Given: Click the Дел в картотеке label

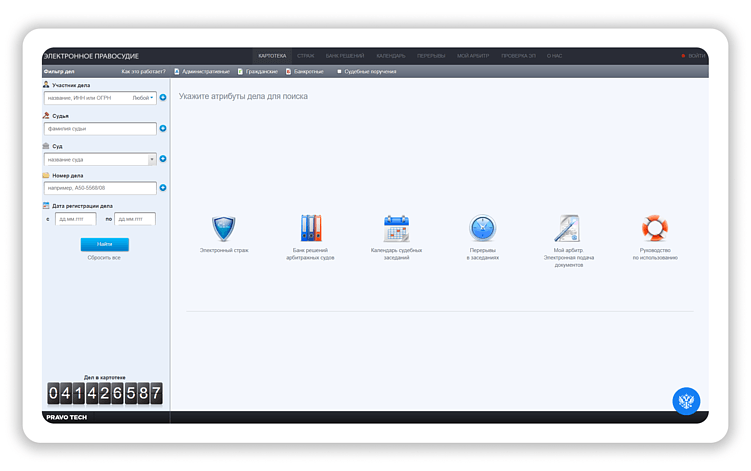Looking at the screenshot, I should tap(104, 378).
